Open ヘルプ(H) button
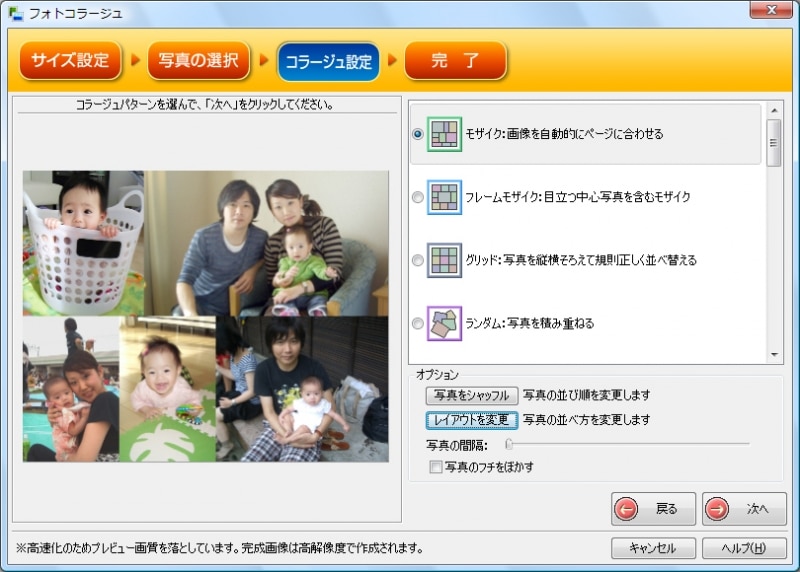 coord(744,548)
